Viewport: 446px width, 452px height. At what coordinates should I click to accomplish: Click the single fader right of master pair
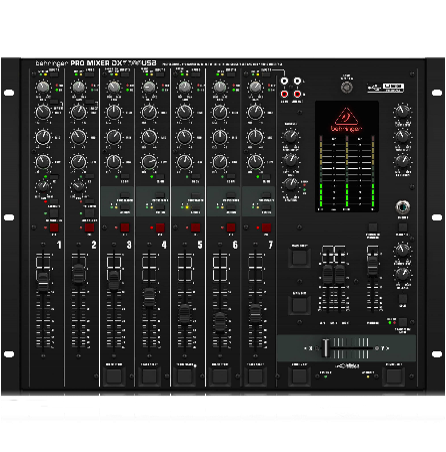(x=372, y=266)
